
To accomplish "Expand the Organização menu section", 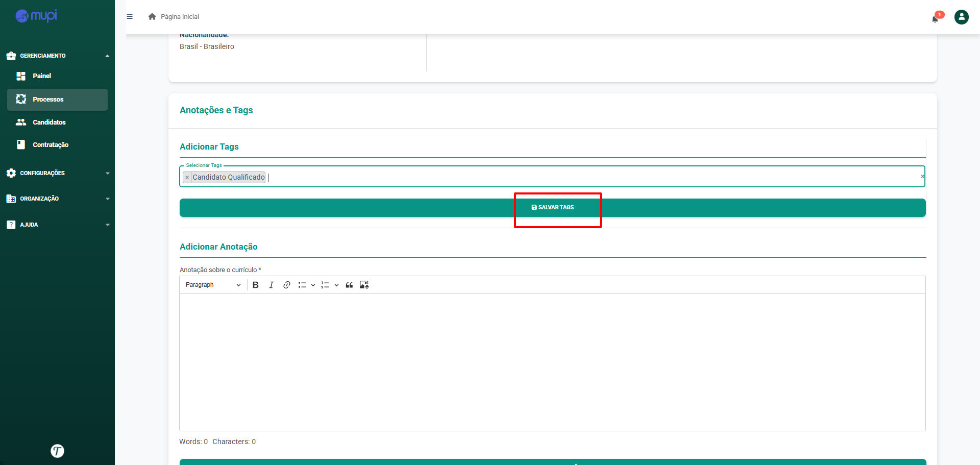I will coord(57,199).
